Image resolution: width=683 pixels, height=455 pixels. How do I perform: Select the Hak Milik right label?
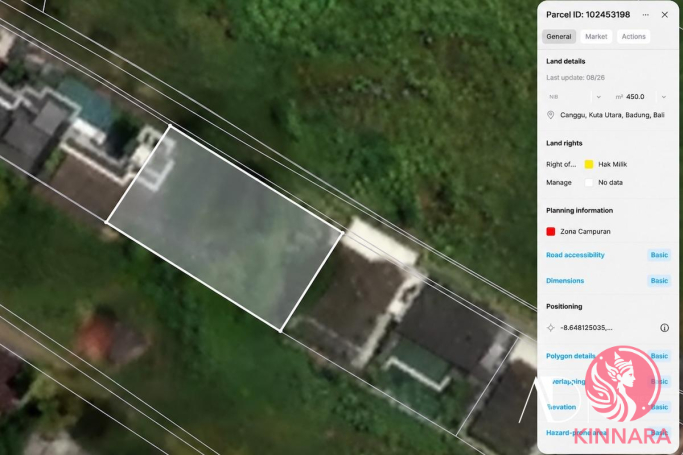point(612,164)
